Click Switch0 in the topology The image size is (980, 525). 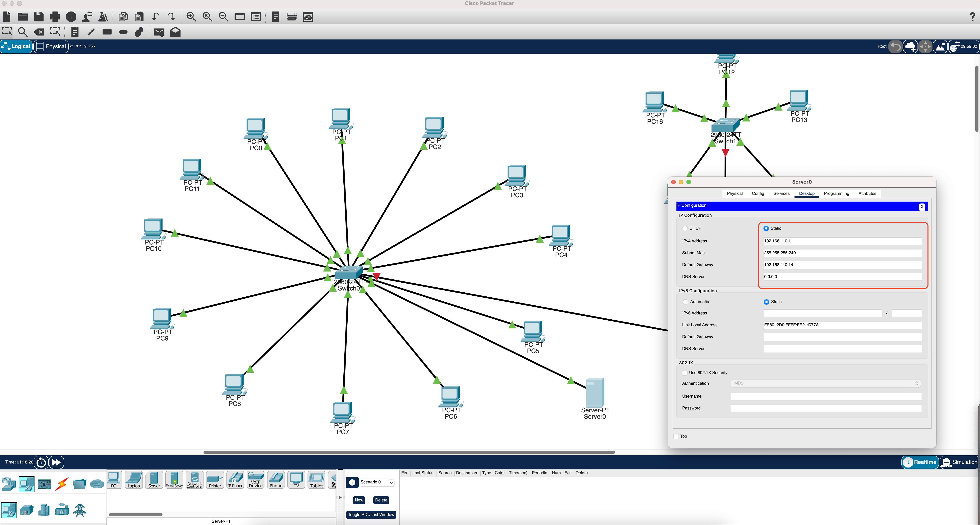(349, 272)
